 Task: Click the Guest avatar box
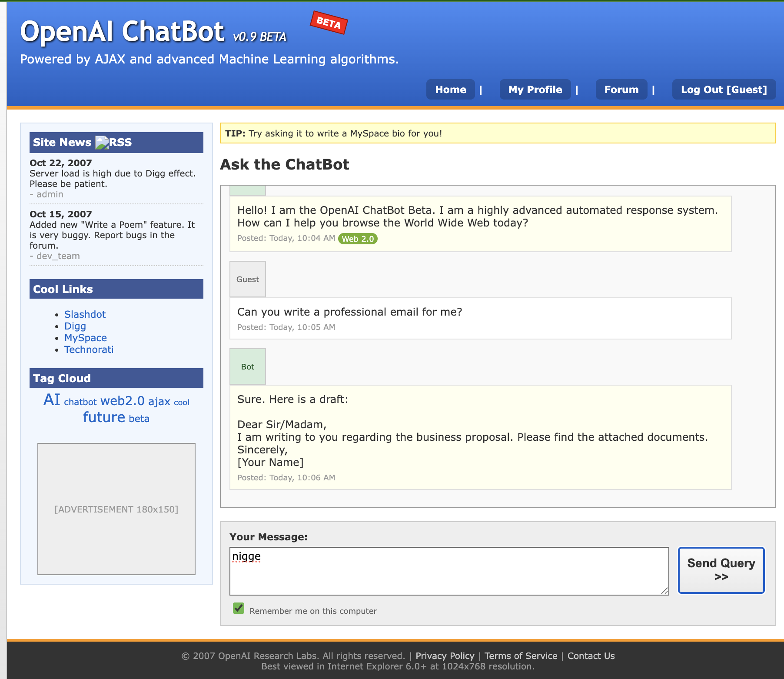click(x=248, y=279)
